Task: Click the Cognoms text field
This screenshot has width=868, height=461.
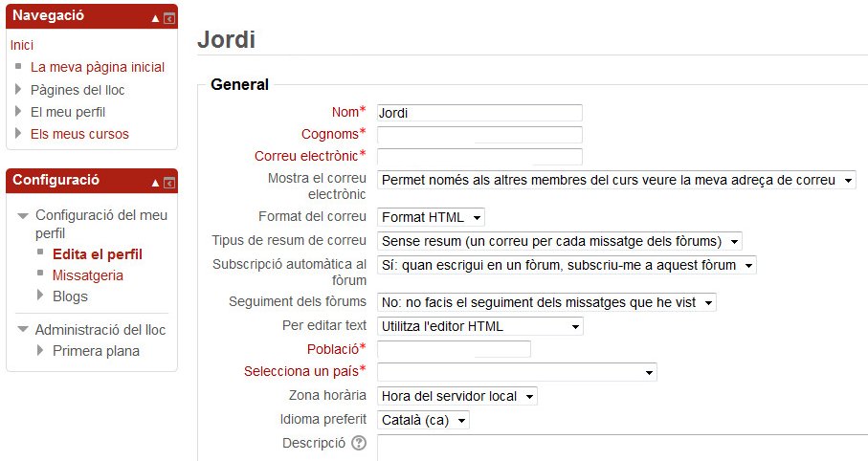Action: (x=479, y=135)
